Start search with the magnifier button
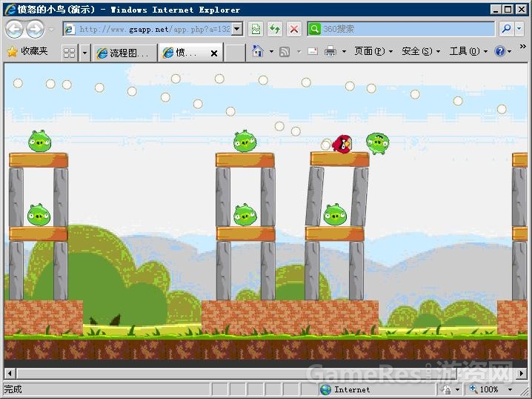 pos(507,29)
